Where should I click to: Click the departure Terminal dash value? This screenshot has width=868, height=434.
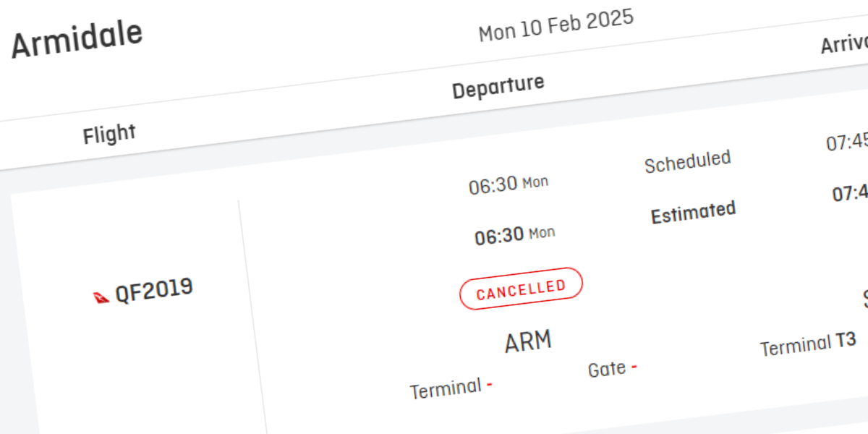pyautogui.click(x=490, y=383)
